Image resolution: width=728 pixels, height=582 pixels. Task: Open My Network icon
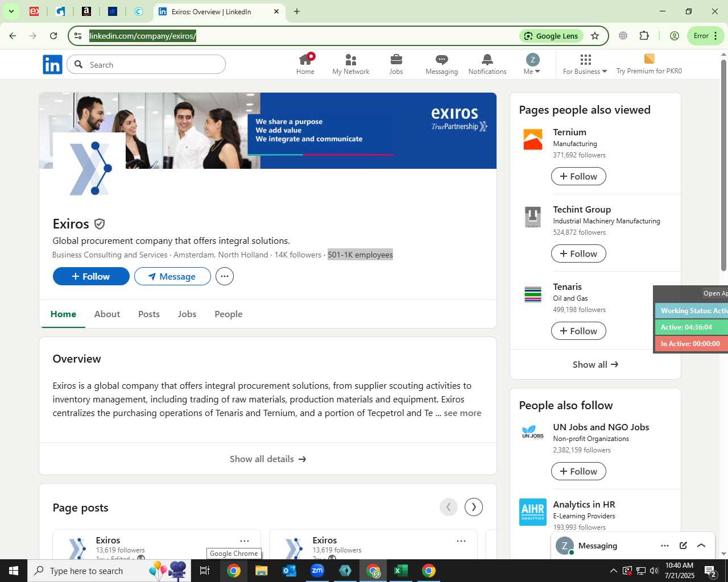pyautogui.click(x=351, y=64)
